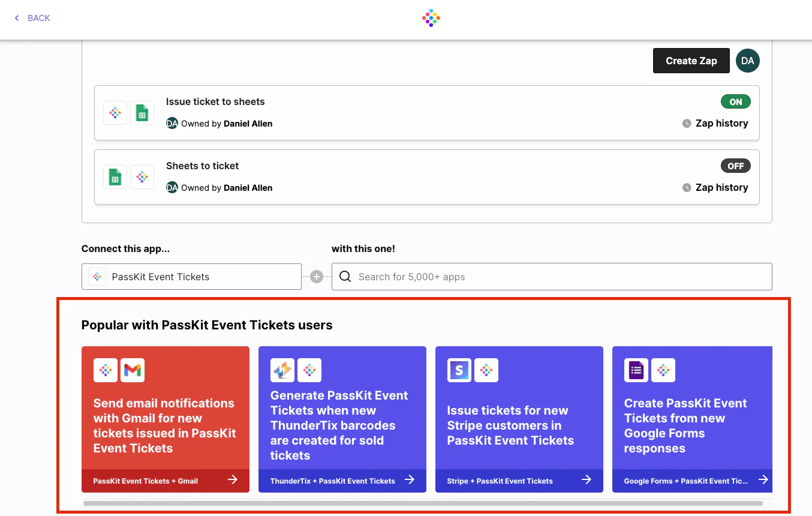Open Create PassKit Event Tickets Google Forms template
The image size is (812, 516).
pos(692,419)
